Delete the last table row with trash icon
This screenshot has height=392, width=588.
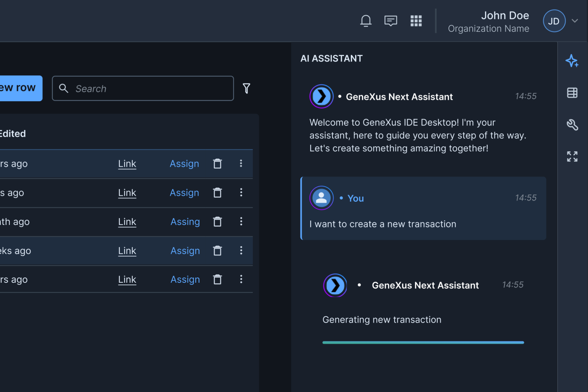pos(218,279)
